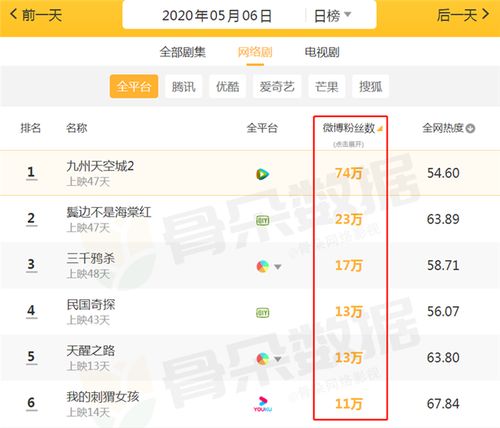Image resolution: width=500 pixels, height=428 pixels.
Task: Click 全平台 column header
Action: click(x=262, y=128)
